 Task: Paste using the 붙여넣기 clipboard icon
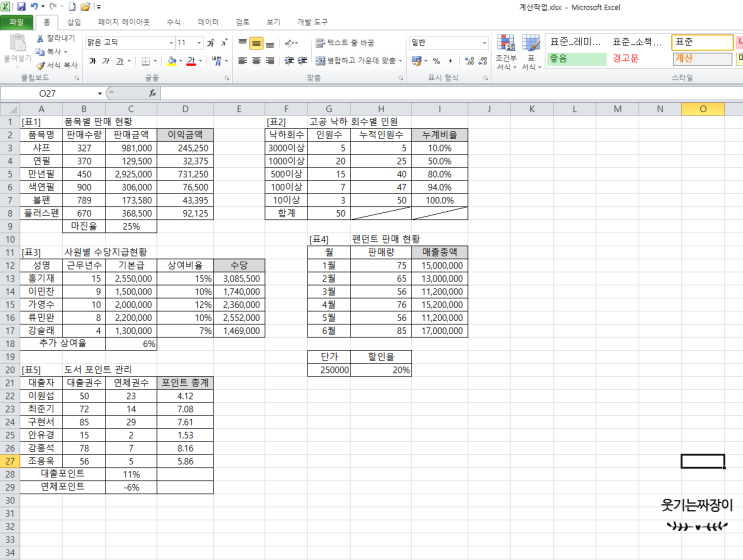pyautogui.click(x=18, y=43)
